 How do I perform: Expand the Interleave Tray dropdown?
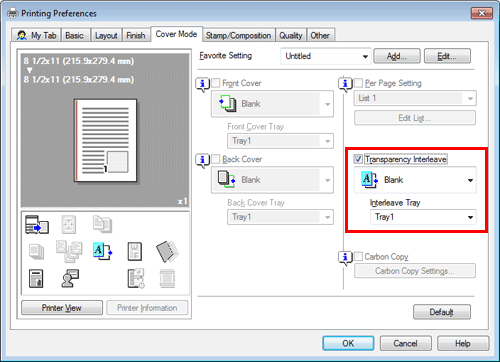(x=423, y=217)
